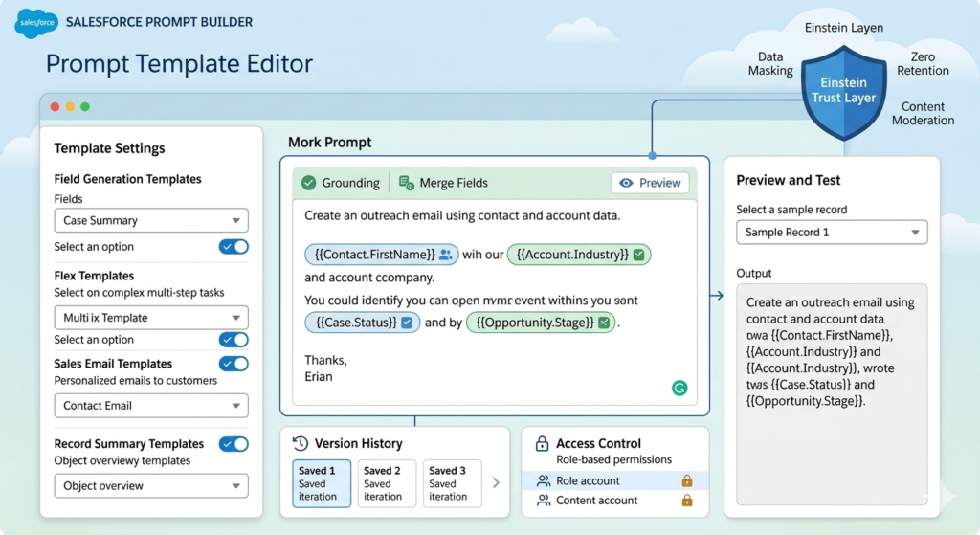Click the 'Role-based permissions' text
The width and height of the screenshot is (980, 535).
coord(613,460)
